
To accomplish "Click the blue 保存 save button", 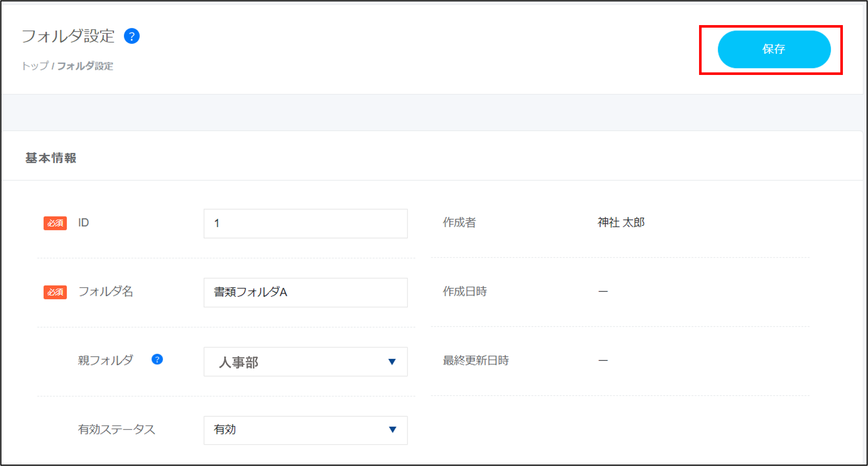I will 774,49.
